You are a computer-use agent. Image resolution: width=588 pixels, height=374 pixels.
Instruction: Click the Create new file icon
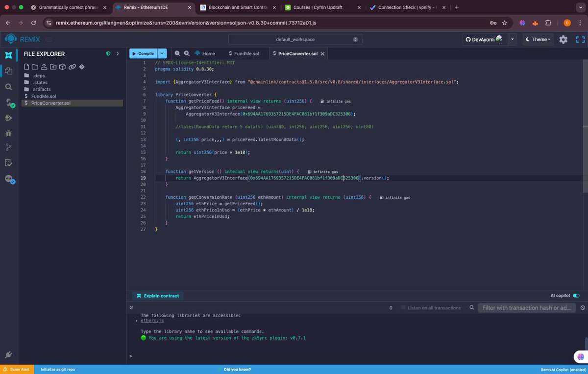(x=27, y=67)
